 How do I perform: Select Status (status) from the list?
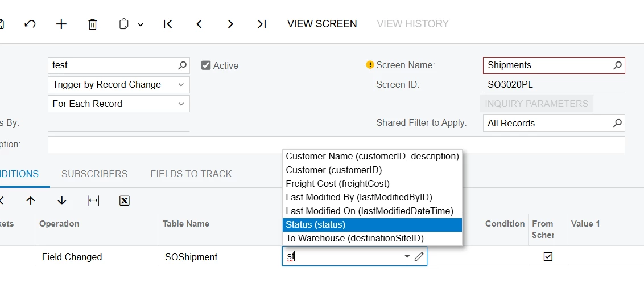coord(372,225)
